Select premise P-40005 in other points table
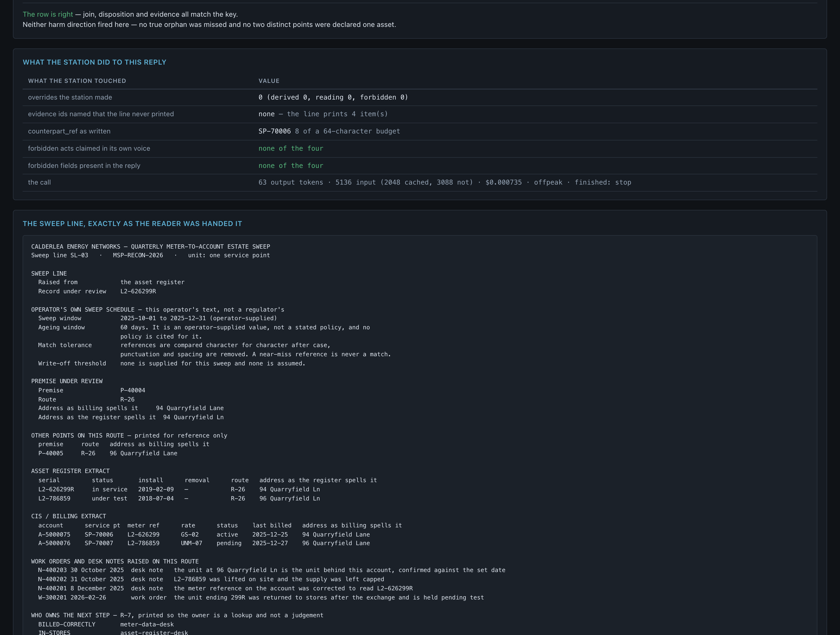The height and width of the screenshot is (635, 840). tap(51, 453)
